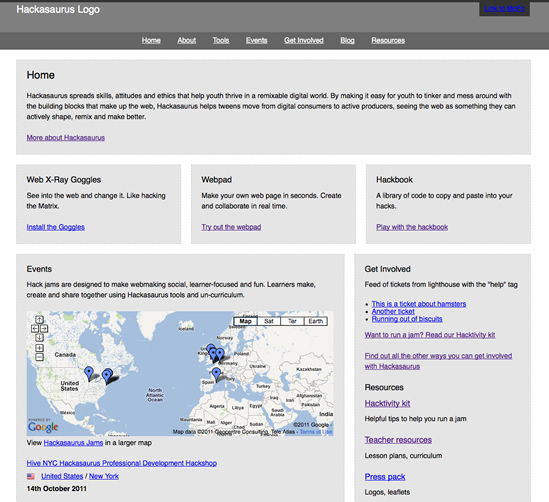This screenshot has height=502, width=549.
Task: Click the US flag icon beside United States
Action: click(31, 476)
